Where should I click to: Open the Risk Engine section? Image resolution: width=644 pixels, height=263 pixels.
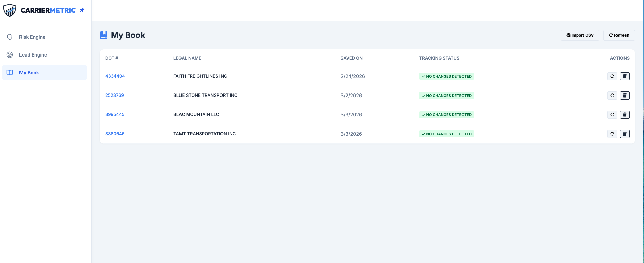tap(44, 37)
